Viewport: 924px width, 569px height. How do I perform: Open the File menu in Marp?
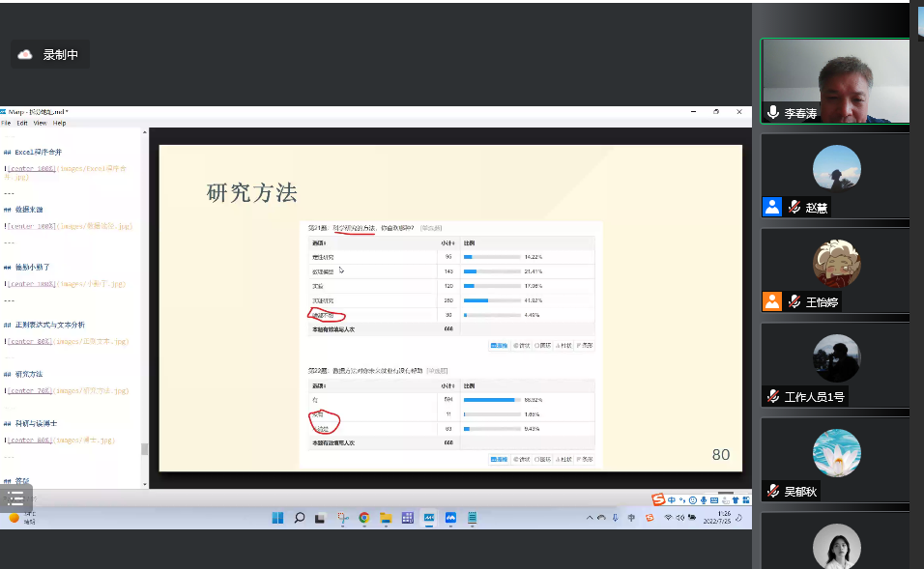[x=6, y=123]
